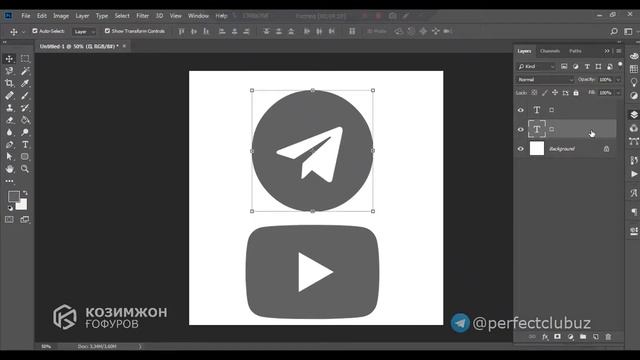Delete layer trash button
This screenshot has width=640, height=360.
point(608,337)
